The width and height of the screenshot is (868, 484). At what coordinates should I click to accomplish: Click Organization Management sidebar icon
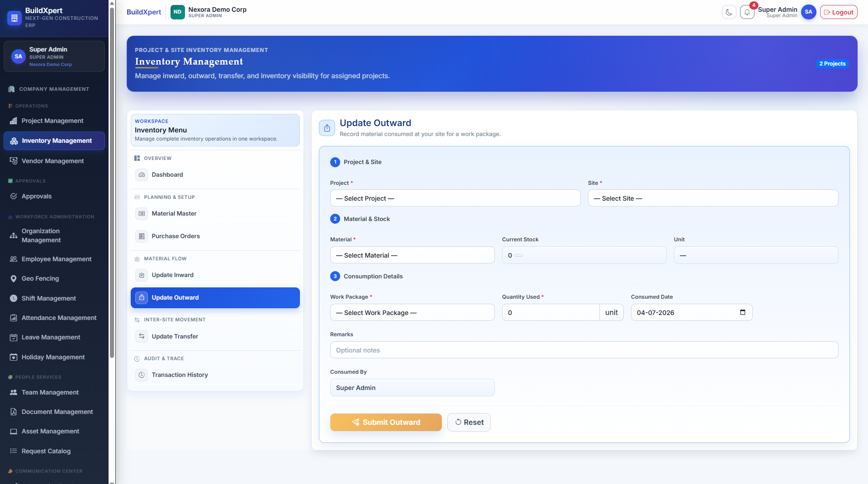pos(14,235)
